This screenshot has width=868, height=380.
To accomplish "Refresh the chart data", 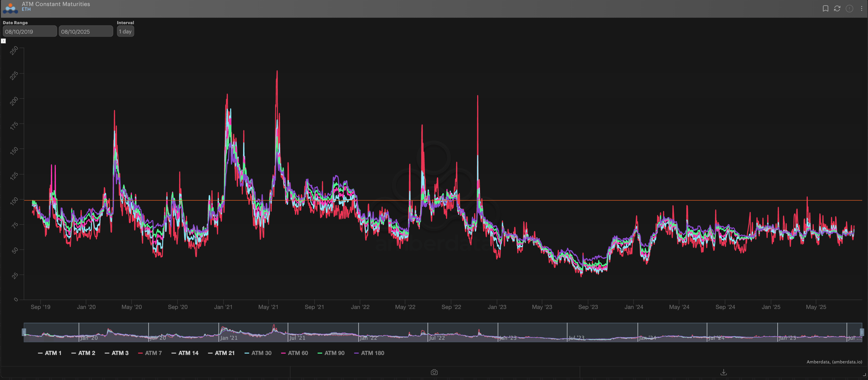I will pyautogui.click(x=837, y=8).
